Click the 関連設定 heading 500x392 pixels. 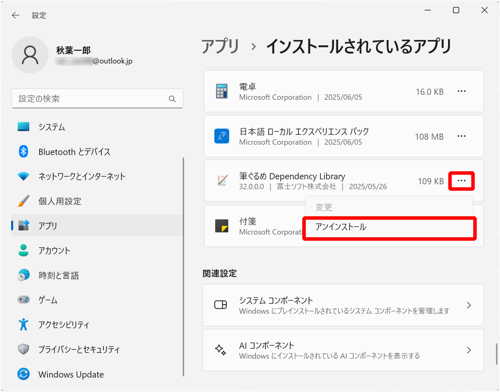click(x=220, y=274)
